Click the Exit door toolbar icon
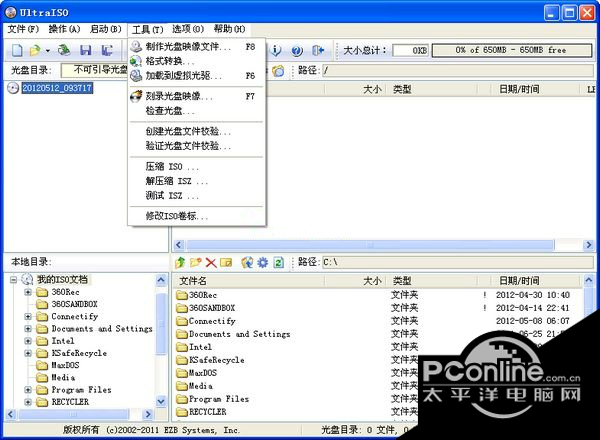The width and height of the screenshot is (600, 440). [x=318, y=50]
